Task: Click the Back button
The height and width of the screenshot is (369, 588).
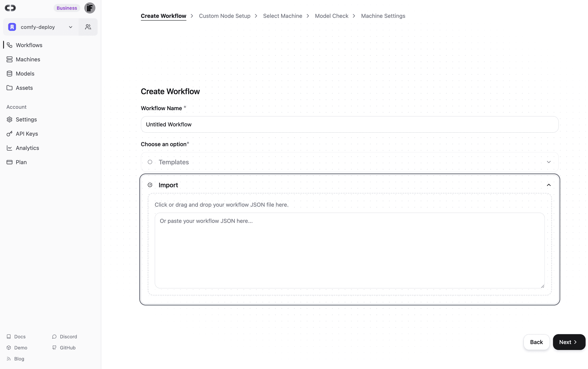Action: tap(536, 342)
